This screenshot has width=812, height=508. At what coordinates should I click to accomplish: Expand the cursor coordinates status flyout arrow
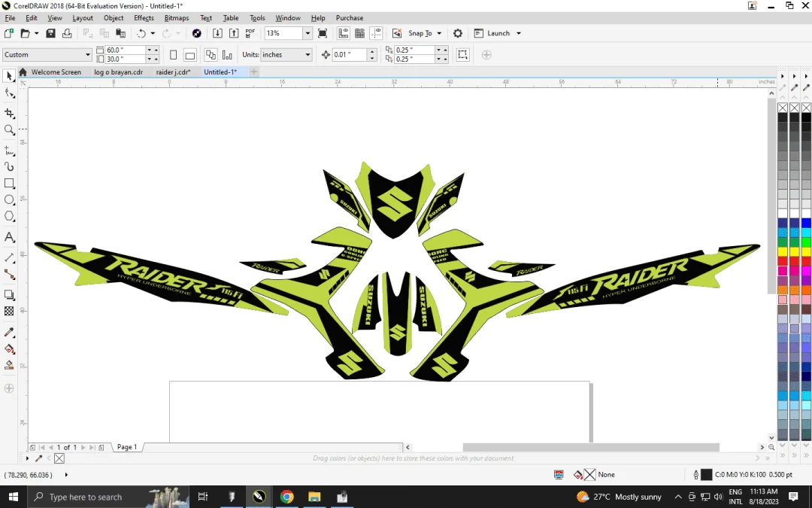[x=66, y=475]
